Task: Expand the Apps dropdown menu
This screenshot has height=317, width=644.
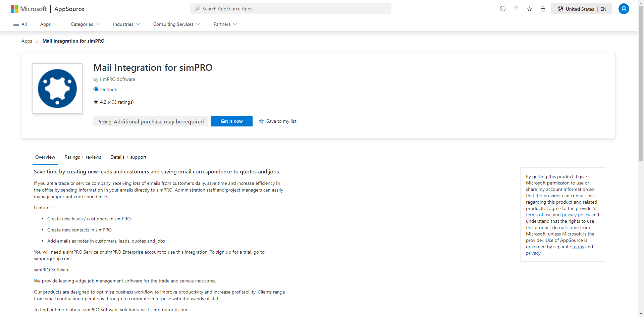Action: 49,24
